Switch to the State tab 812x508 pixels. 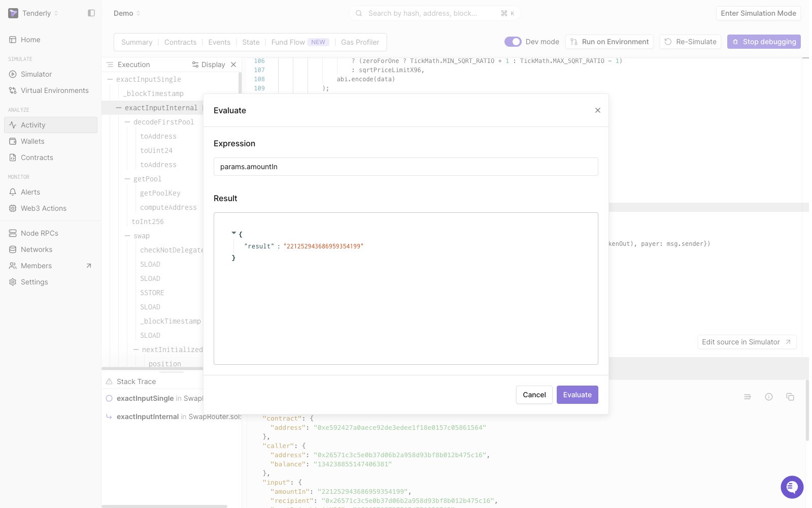(251, 42)
